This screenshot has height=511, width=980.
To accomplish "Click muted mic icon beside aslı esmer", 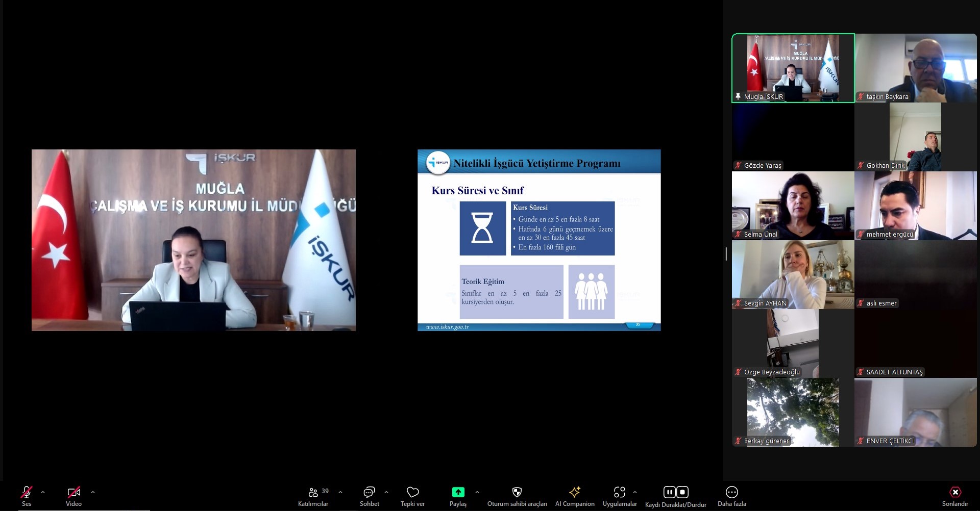I will [861, 303].
